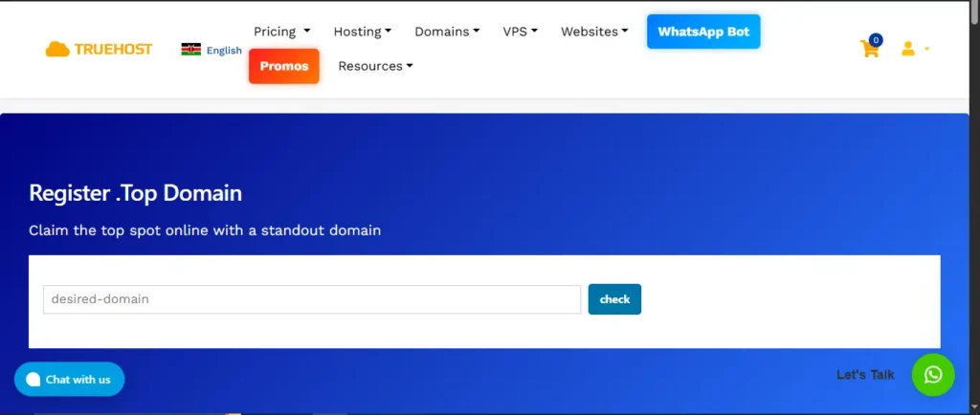Click the Truehost cloud logo
The height and width of the screenshot is (415, 980).
99,50
